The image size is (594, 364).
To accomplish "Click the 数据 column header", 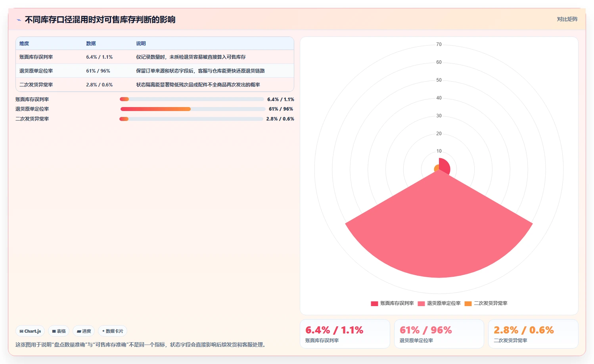I will point(91,44).
